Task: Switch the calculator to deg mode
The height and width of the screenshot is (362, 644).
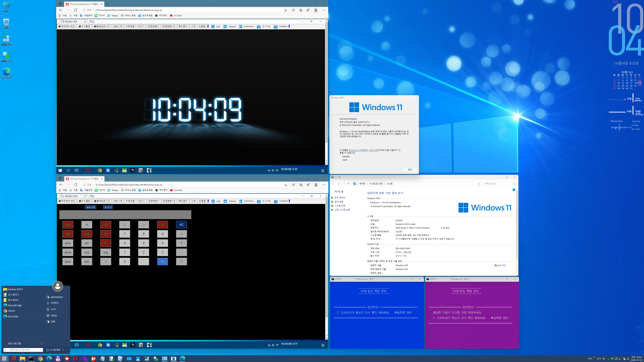Action: coord(87,234)
